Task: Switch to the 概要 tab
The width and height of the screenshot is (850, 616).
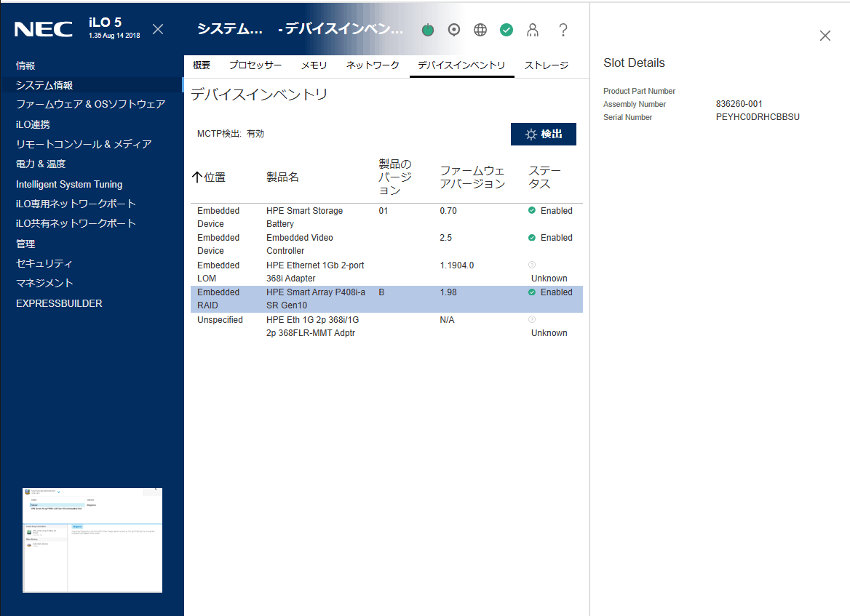Action: (x=201, y=65)
